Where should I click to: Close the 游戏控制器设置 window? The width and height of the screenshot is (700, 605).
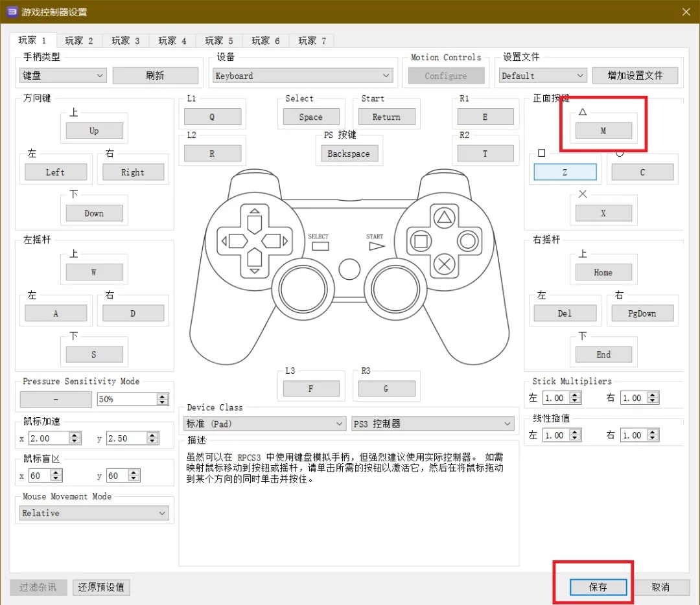(x=686, y=12)
